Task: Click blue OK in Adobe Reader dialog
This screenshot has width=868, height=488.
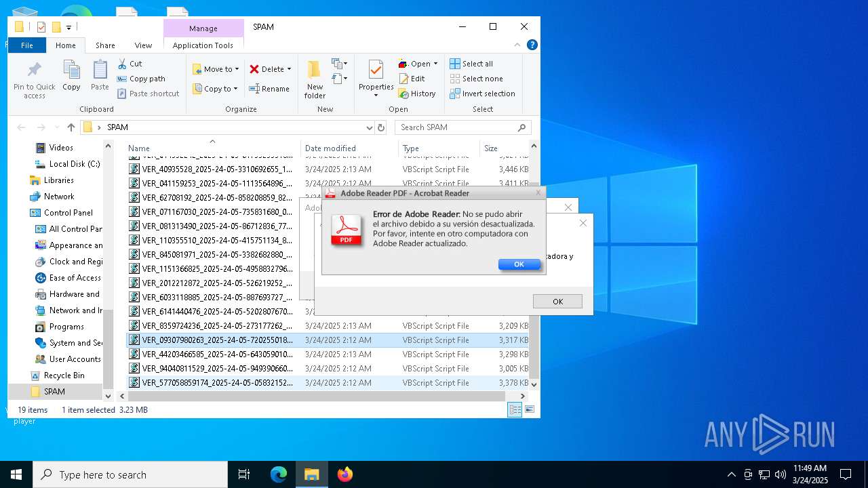Action: coord(519,264)
